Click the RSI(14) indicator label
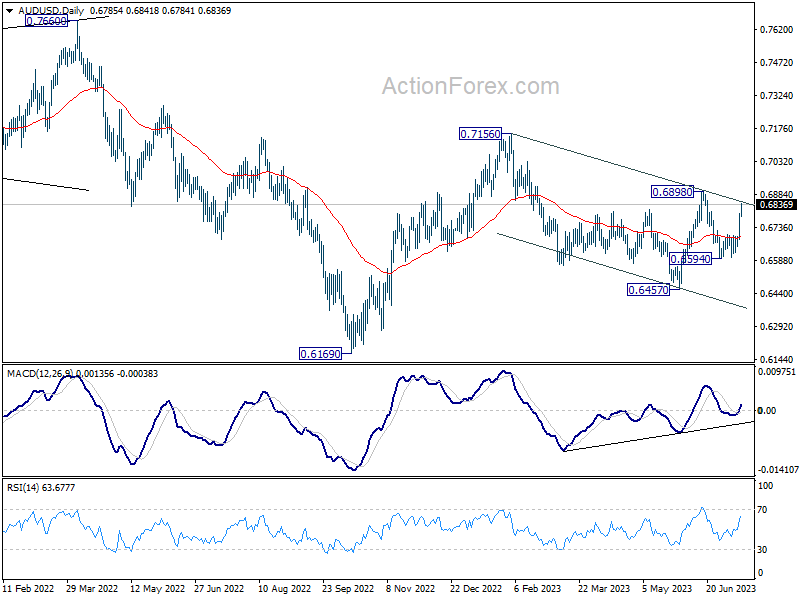The height and width of the screenshot is (600, 800). click(x=23, y=488)
